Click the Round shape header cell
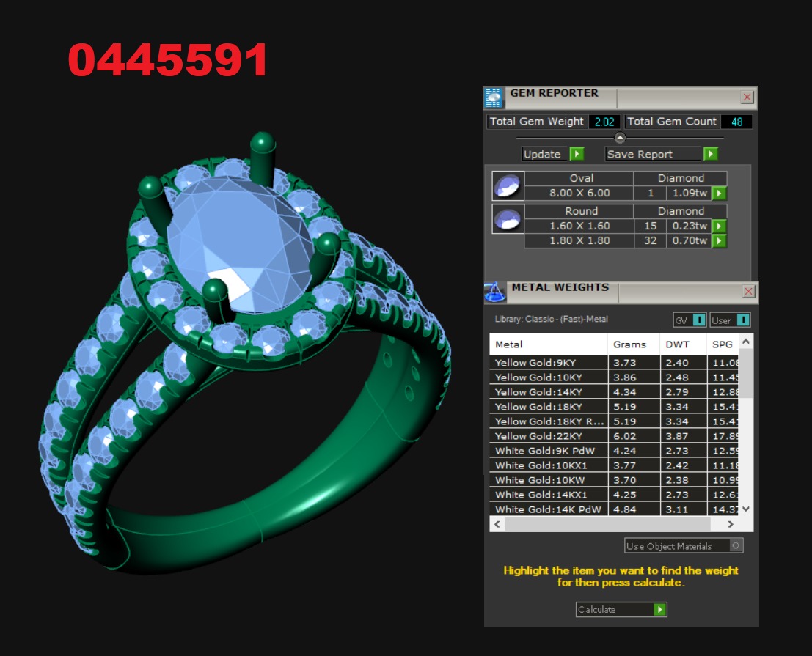Image resolution: width=812 pixels, height=656 pixels. [x=579, y=211]
